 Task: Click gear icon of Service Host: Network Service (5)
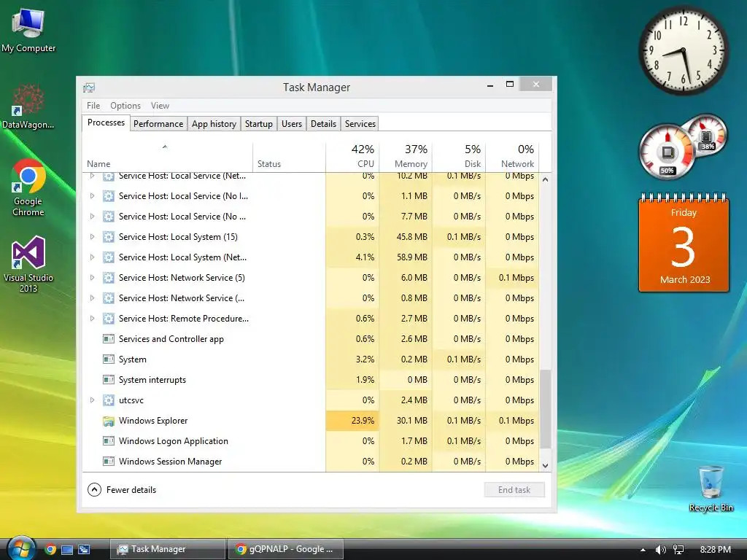pyautogui.click(x=109, y=278)
